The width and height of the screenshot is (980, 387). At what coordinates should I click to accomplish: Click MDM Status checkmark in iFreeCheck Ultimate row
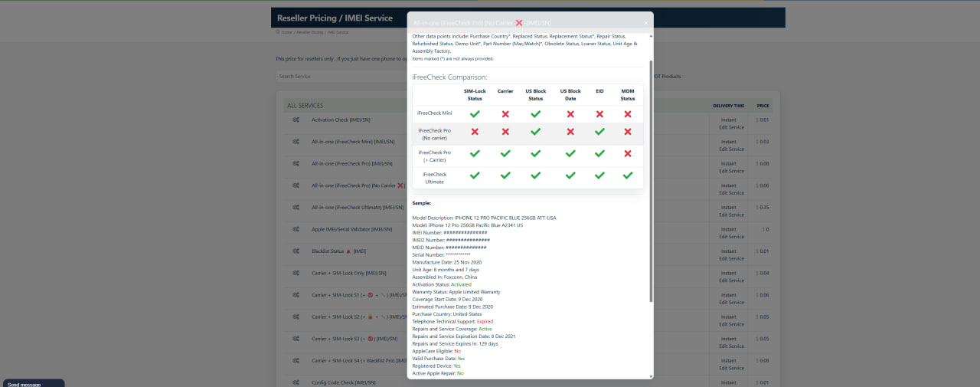pos(628,175)
